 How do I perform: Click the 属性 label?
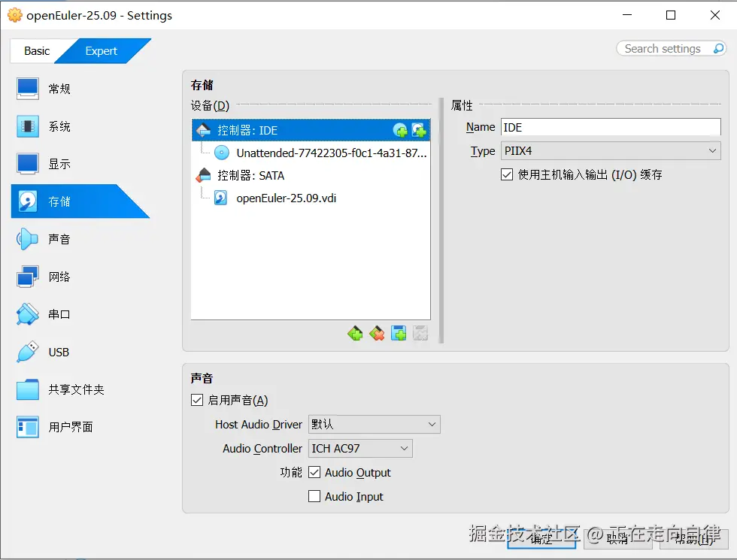tap(462, 105)
